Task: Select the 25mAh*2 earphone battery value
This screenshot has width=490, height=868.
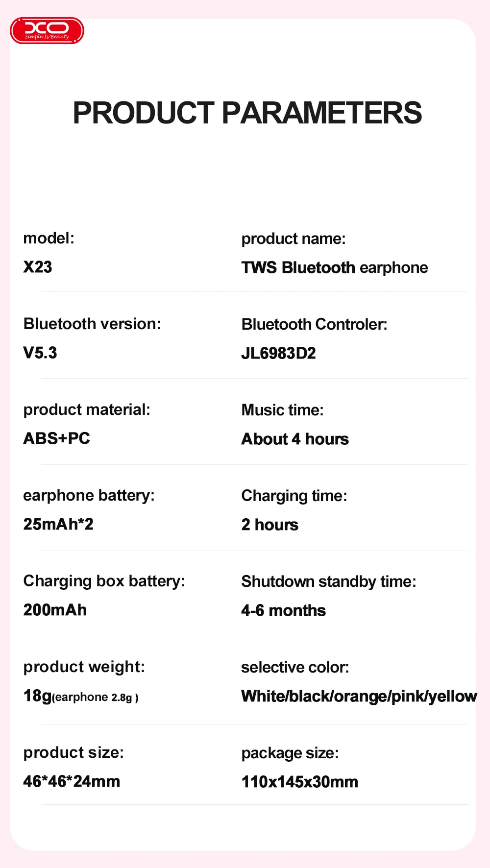Action: tap(58, 524)
